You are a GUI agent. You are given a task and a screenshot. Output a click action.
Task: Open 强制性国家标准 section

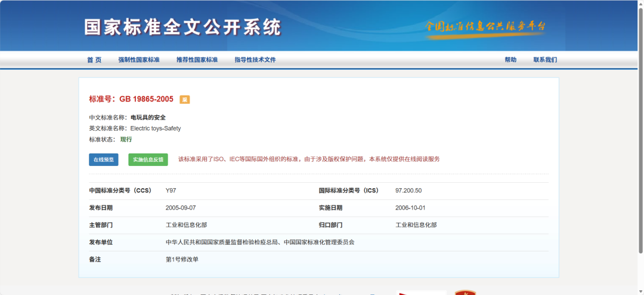pos(139,60)
